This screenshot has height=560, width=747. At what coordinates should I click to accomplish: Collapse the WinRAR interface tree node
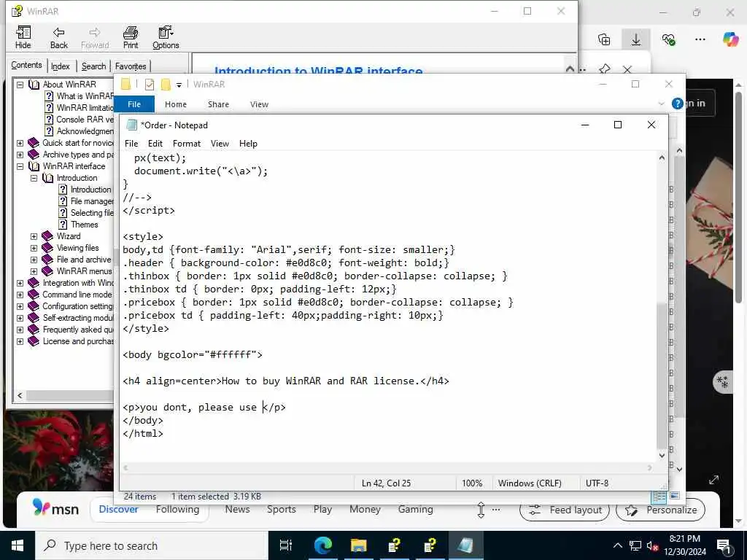pos(20,166)
